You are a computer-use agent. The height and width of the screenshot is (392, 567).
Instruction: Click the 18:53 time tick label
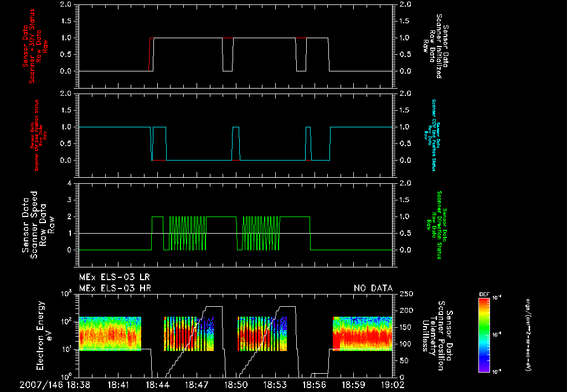(x=275, y=385)
